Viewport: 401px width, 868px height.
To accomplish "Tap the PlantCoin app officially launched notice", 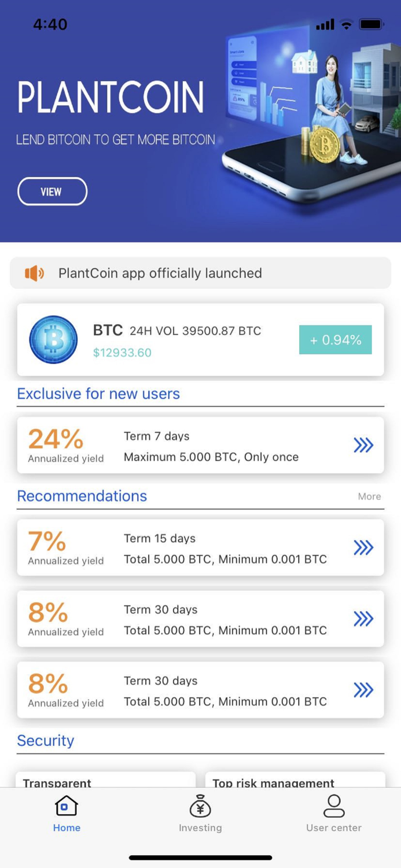I will pos(159,273).
